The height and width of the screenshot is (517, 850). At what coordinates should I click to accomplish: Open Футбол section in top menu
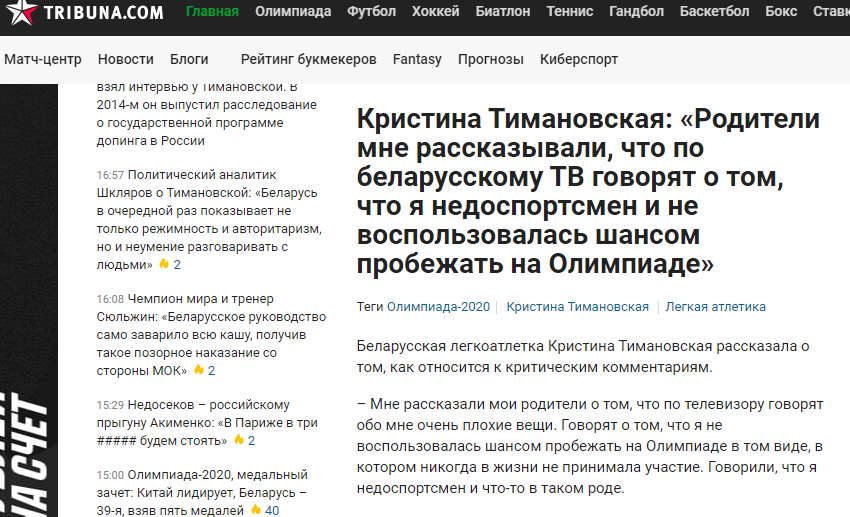[x=371, y=11]
